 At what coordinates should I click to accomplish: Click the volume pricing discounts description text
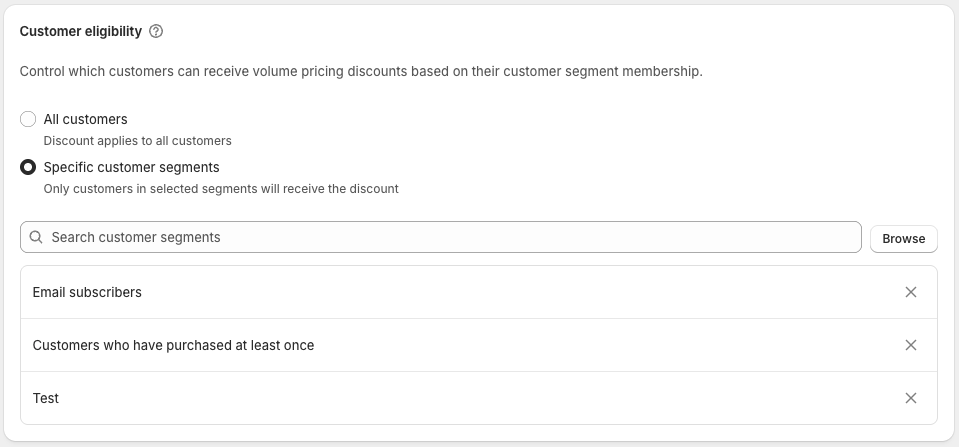pos(361,72)
